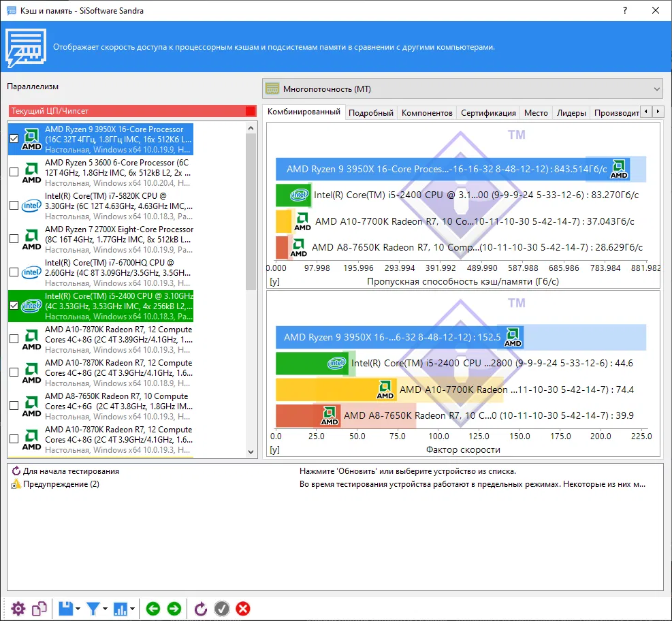The image size is (672, 621).
Task: Switch to the Подробный tab
Action: [371, 113]
